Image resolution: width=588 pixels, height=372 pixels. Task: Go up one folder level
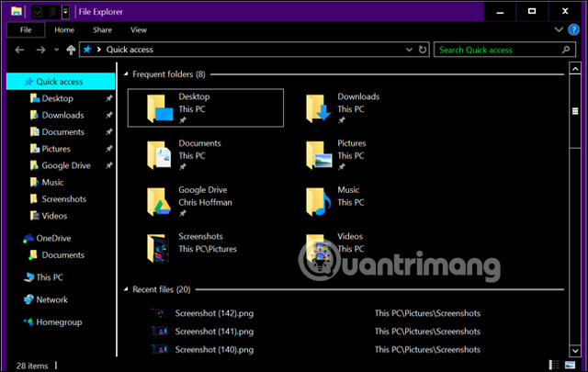71,50
